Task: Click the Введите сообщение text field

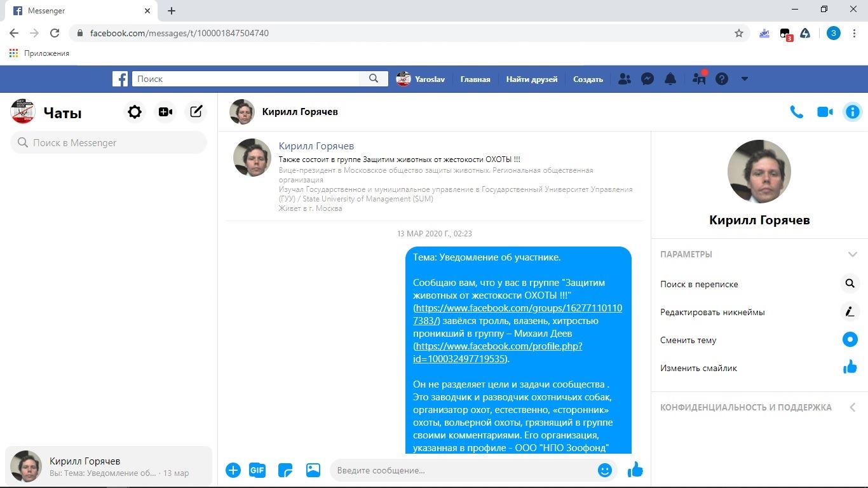Action: tap(465, 470)
